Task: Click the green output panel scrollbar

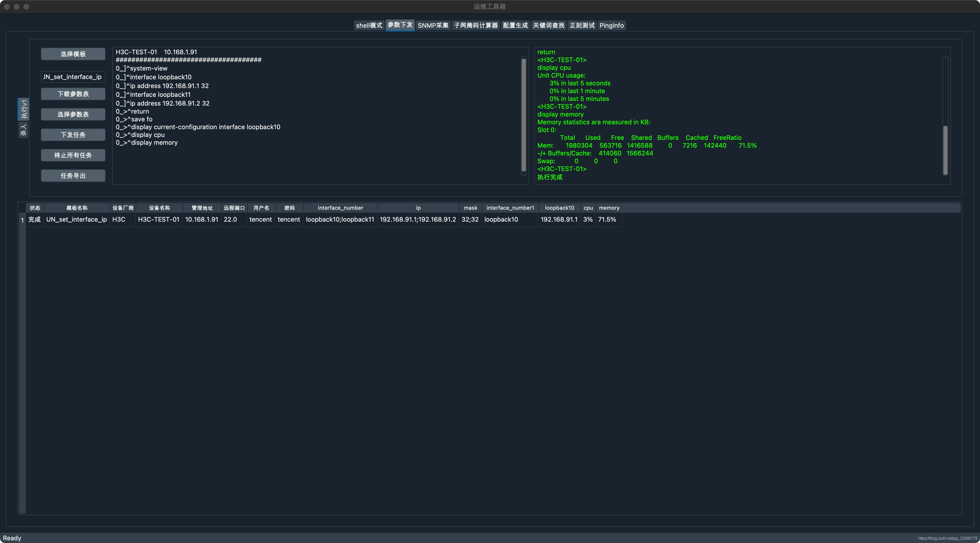Action: coord(945,150)
